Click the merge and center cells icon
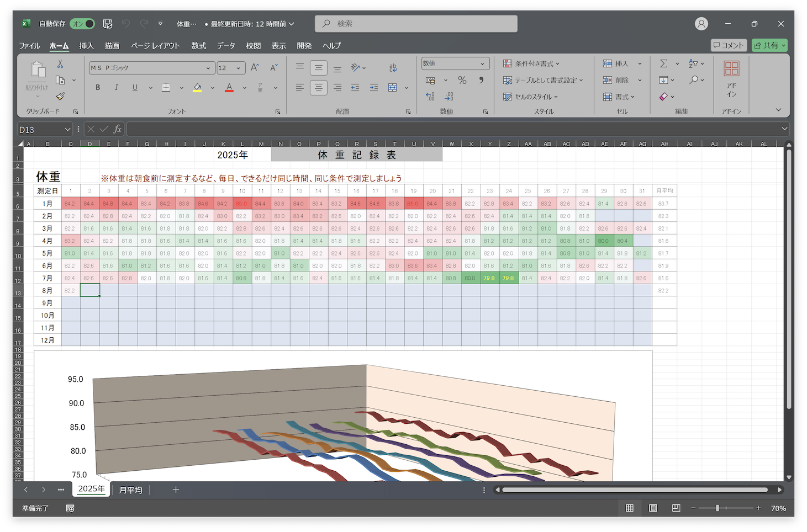This screenshot has width=807, height=532. (x=393, y=88)
